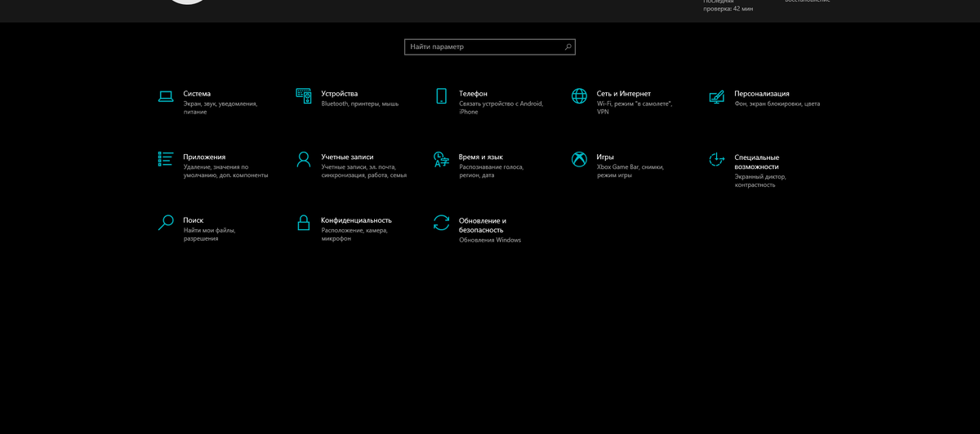
Task: Open the 'Система' settings title
Action: [197, 94]
